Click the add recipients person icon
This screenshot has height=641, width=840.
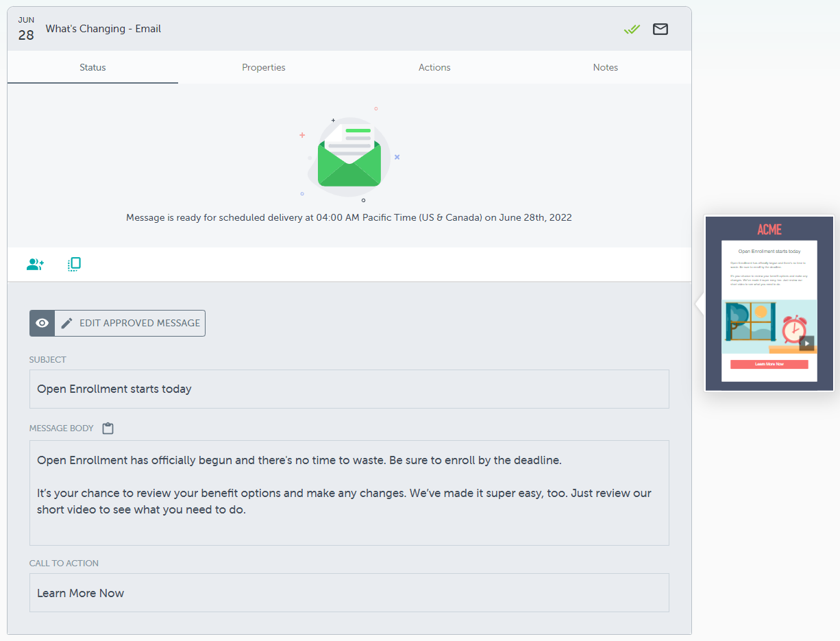35,264
